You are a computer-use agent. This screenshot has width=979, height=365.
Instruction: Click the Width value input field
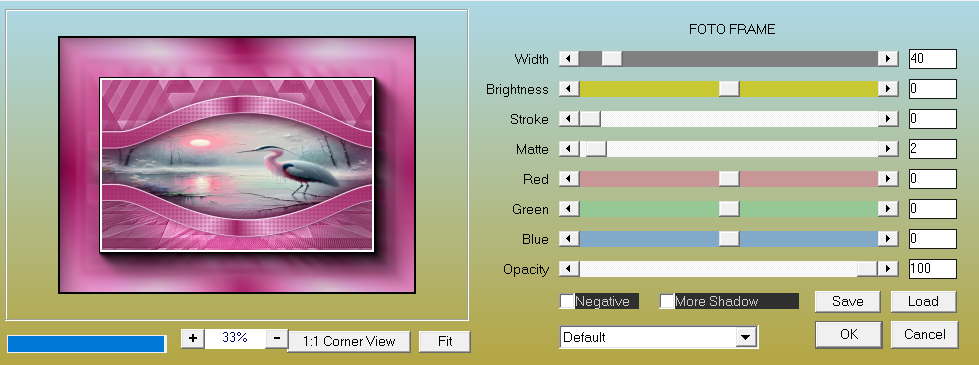point(933,59)
